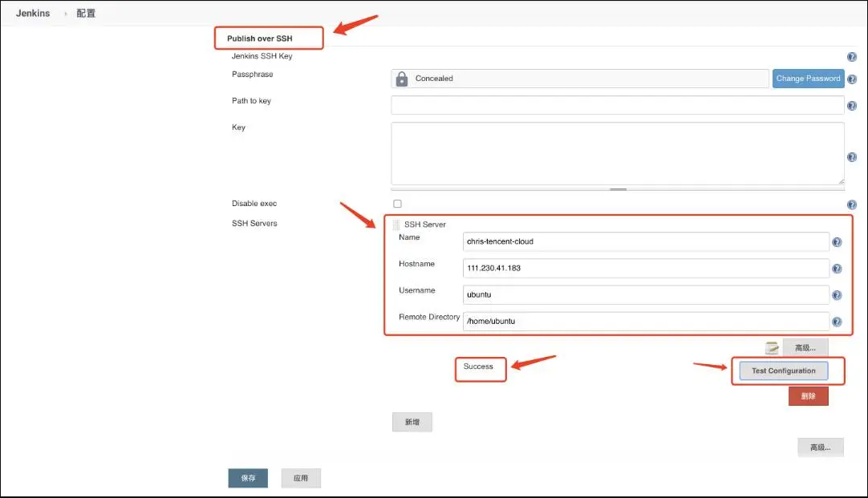Show help for Username field
The width and height of the screenshot is (868, 498).
click(837, 295)
